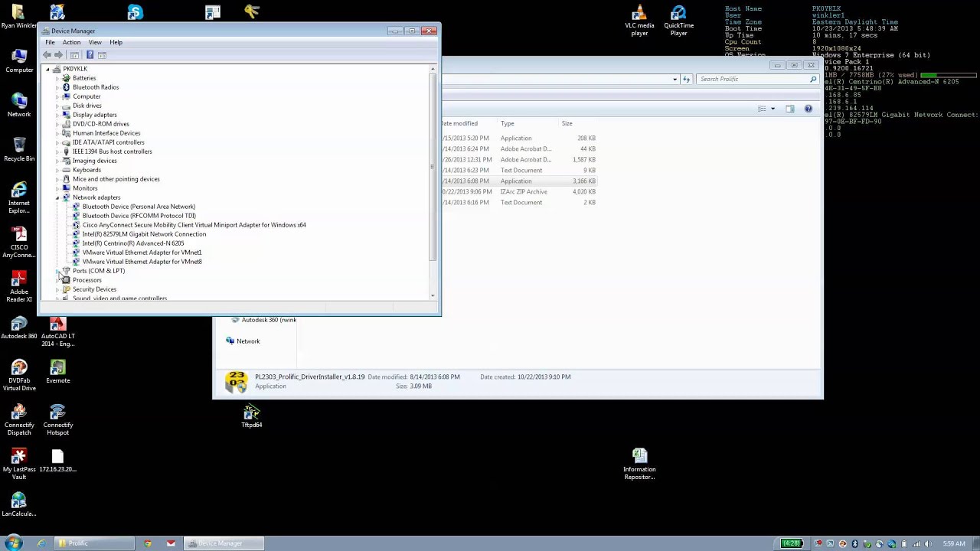Select Bluetooth Device (RFCOMM Protocol TDI)

[x=139, y=216]
